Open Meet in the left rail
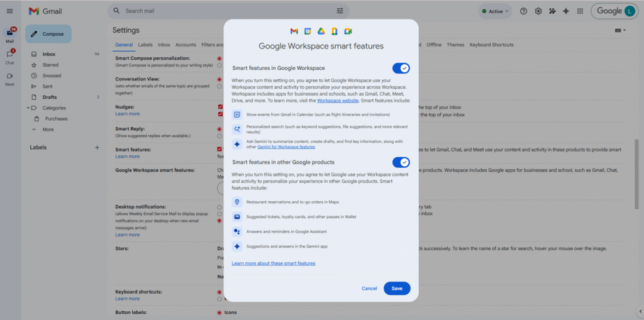This screenshot has width=644, height=320. coord(10,77)
